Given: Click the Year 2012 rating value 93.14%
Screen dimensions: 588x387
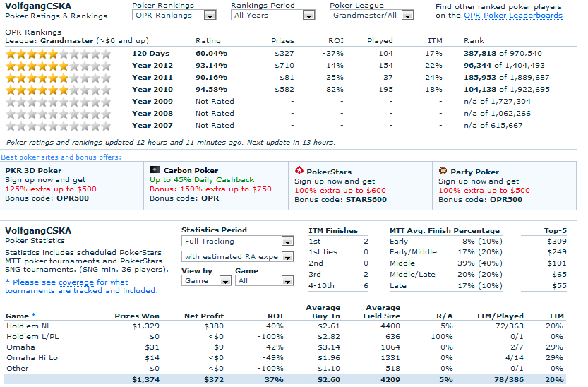Looking at the screenshot, I should [x=211, y=65].
